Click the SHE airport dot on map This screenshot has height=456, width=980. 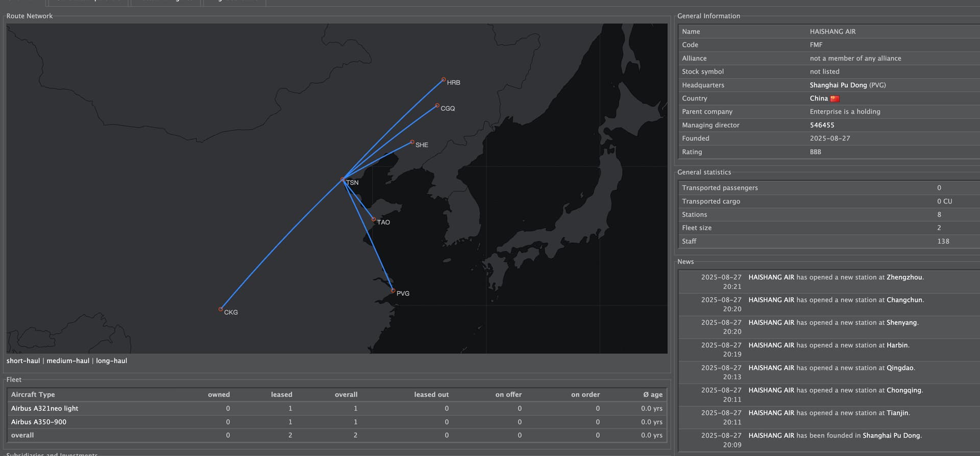pos(412,142)
